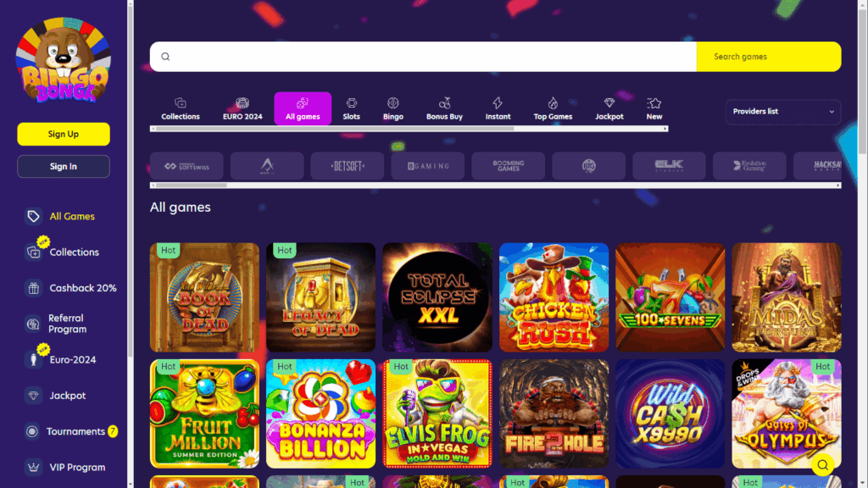This screenshot has height=488, width=868.
Task: Select the Referral Program sidebar icon
Action: [x=33, y=324]
